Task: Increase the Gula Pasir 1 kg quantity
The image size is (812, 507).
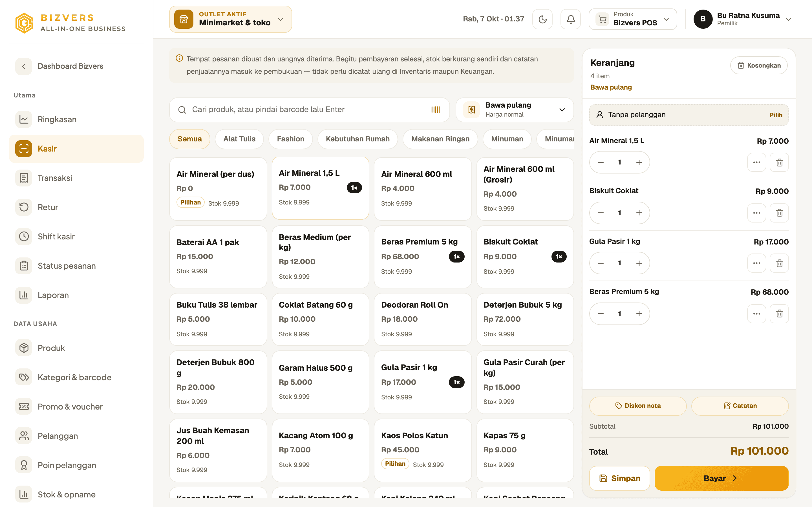Action: click(639, 263)
